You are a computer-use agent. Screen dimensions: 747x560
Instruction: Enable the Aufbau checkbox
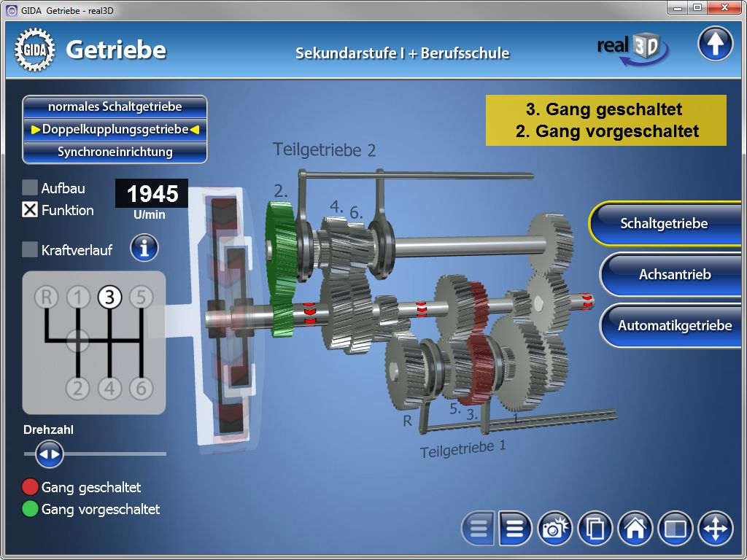point(30,188)
